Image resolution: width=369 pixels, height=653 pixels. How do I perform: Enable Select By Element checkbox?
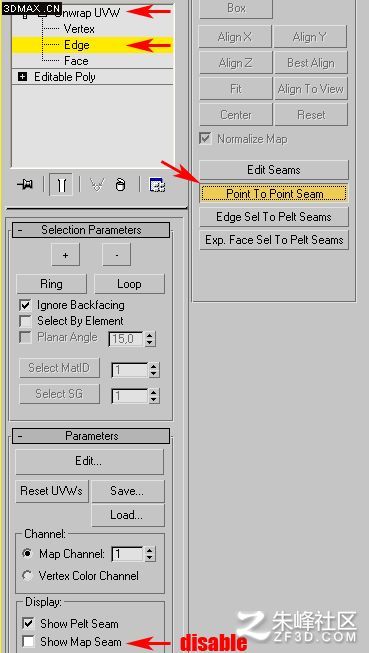[x=25, y=321]
